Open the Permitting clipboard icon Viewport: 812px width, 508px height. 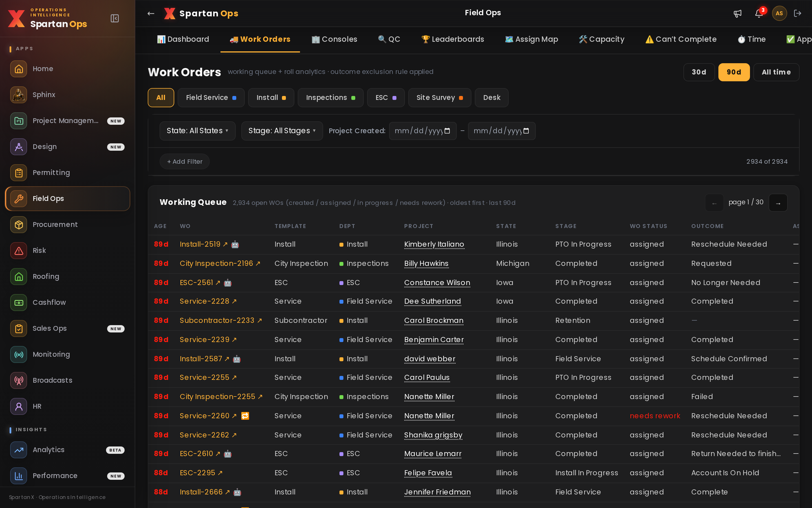pos(19,173)
